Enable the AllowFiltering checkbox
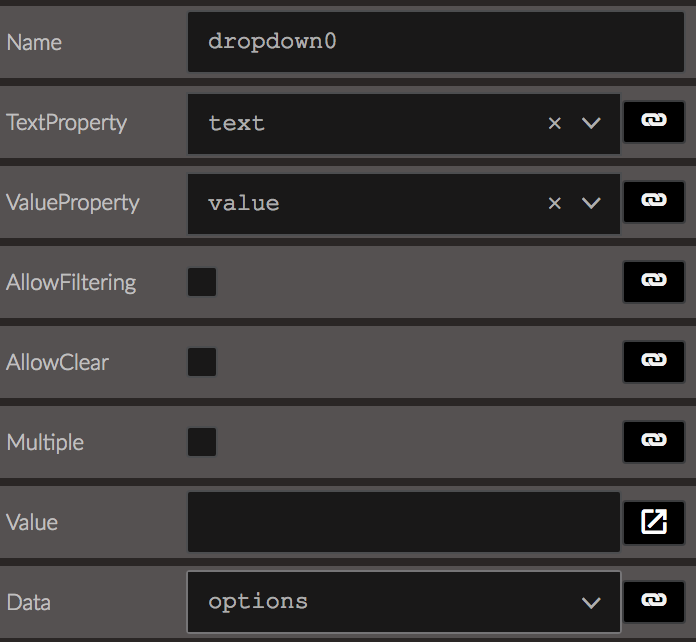The height and width of the screenshot is (642, 696). tap(202, 282)
